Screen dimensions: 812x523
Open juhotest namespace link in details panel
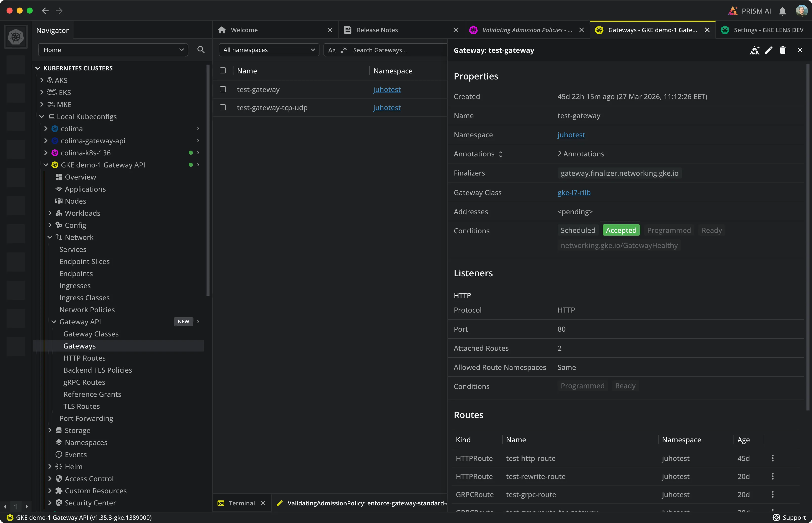(x=571, y=135)
